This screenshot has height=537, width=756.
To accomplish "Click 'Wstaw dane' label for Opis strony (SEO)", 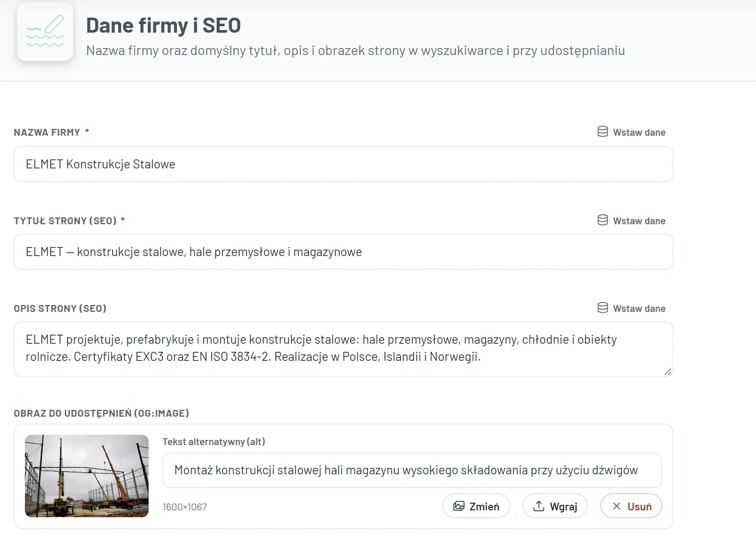I will pos(639,308).
